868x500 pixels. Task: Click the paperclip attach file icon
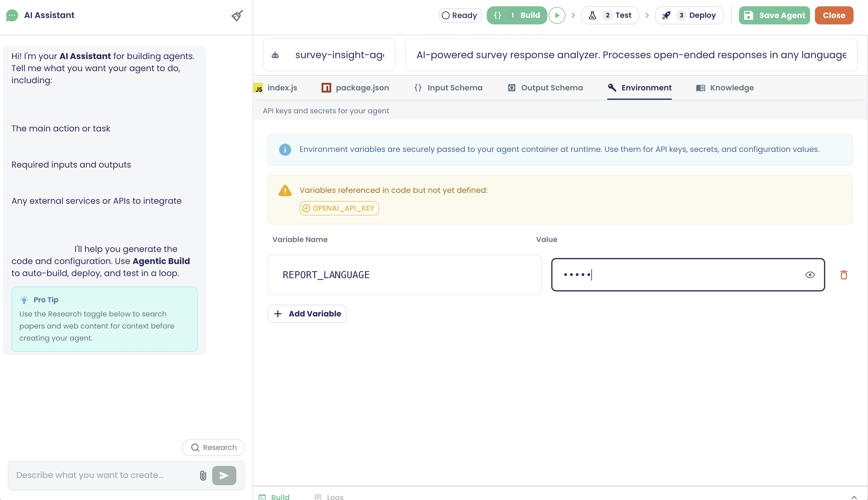coord(203,475)
